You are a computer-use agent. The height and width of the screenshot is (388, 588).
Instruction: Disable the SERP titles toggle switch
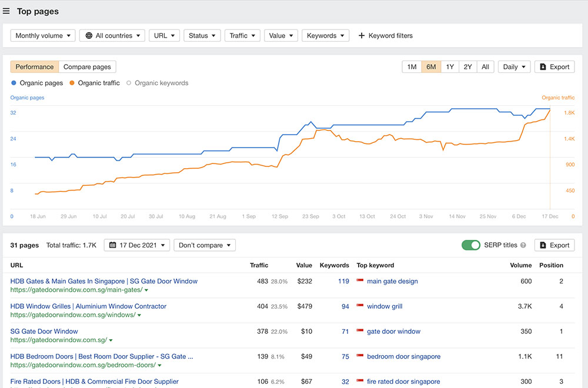(x=471, y=245)
